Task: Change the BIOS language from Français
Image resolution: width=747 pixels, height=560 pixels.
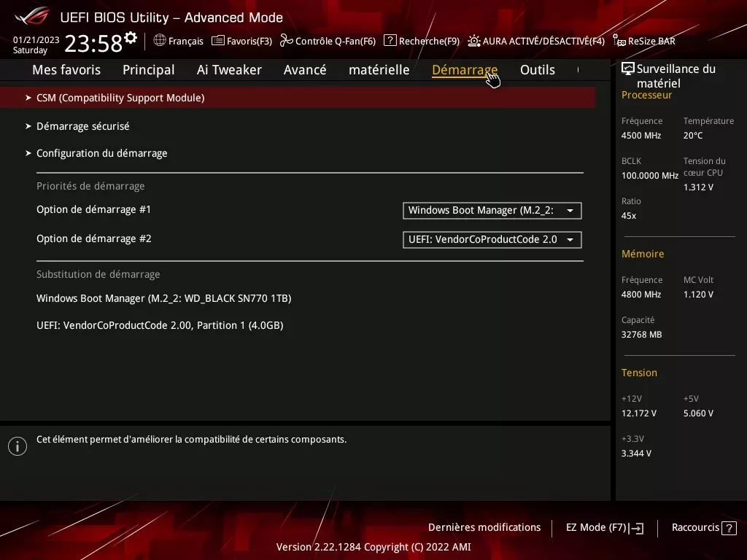Action: point(178,42)
